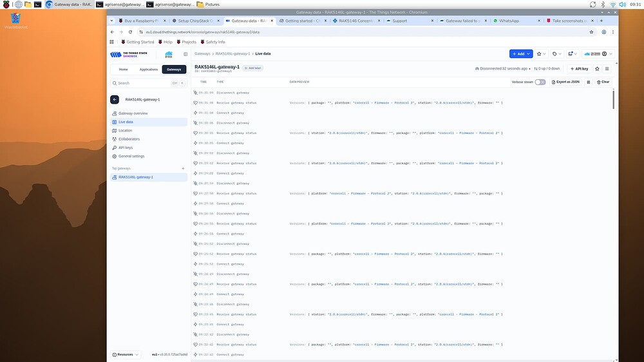Collapse the sidebar using the panel icon
The height and width of the screenshot is (362, 644).
[x=185, y=54]
